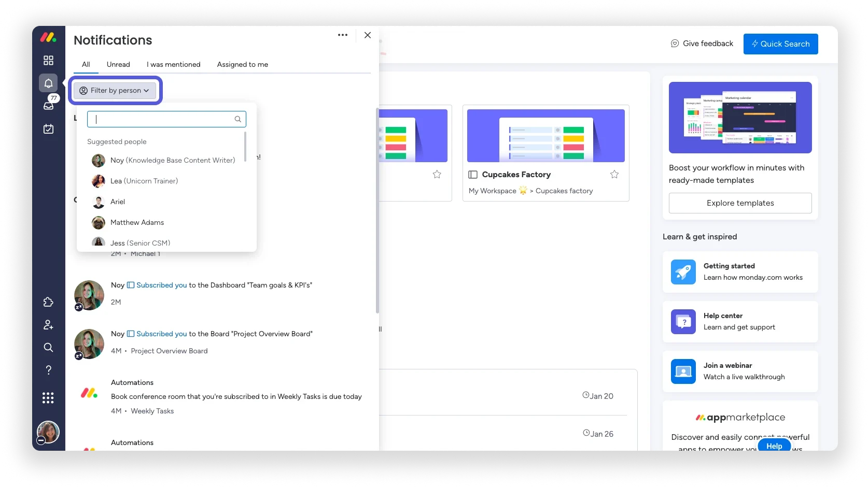This screenshot has height=487, width=868.
Task: Click the templates preview thumbnail
Action: click(740, 118)
